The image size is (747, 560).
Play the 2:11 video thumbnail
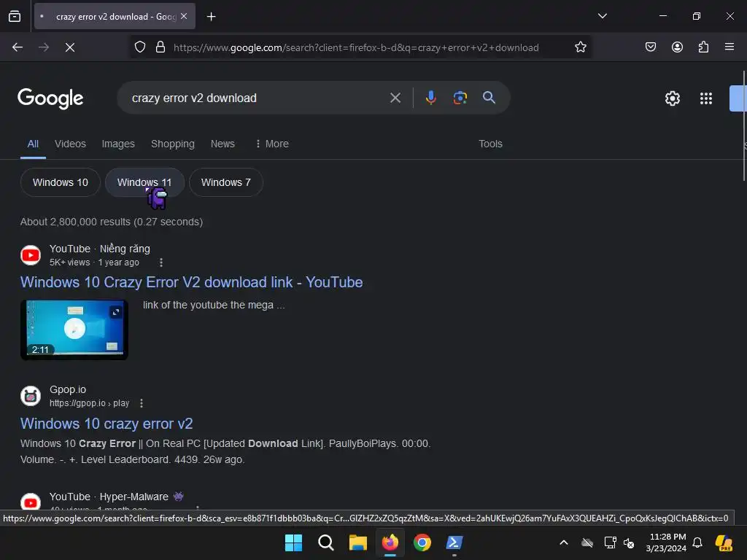click(74, 330)
